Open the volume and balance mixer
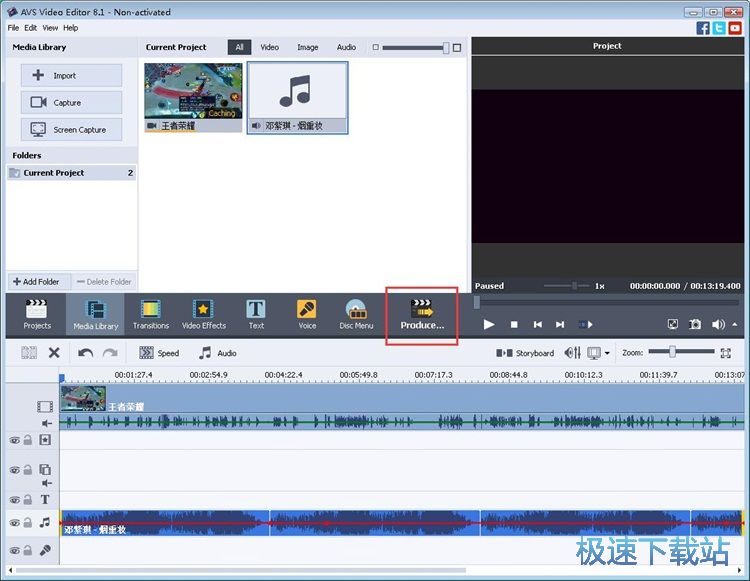 pyautogui.click(x=573, y=353)
